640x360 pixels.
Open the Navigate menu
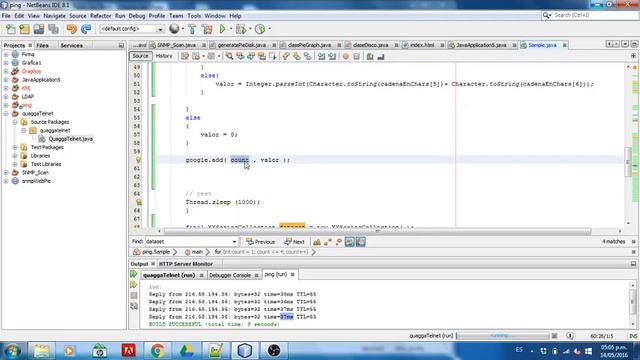[x=54, y=16]
